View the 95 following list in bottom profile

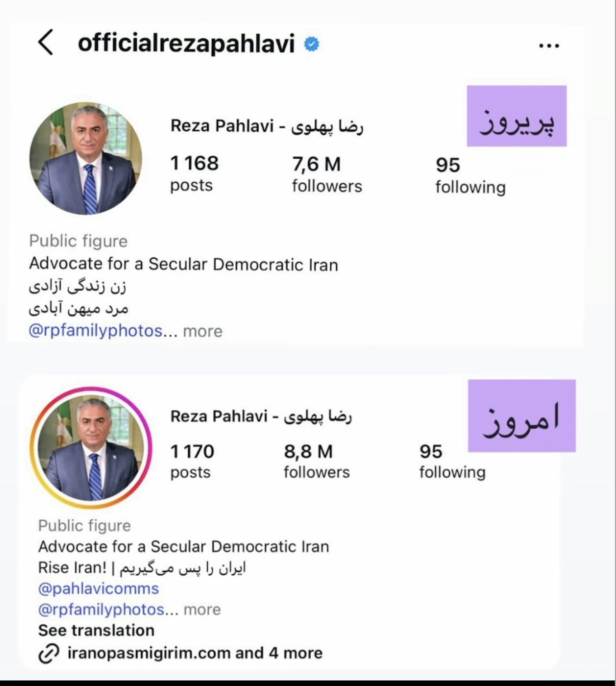tap(452, 461)
